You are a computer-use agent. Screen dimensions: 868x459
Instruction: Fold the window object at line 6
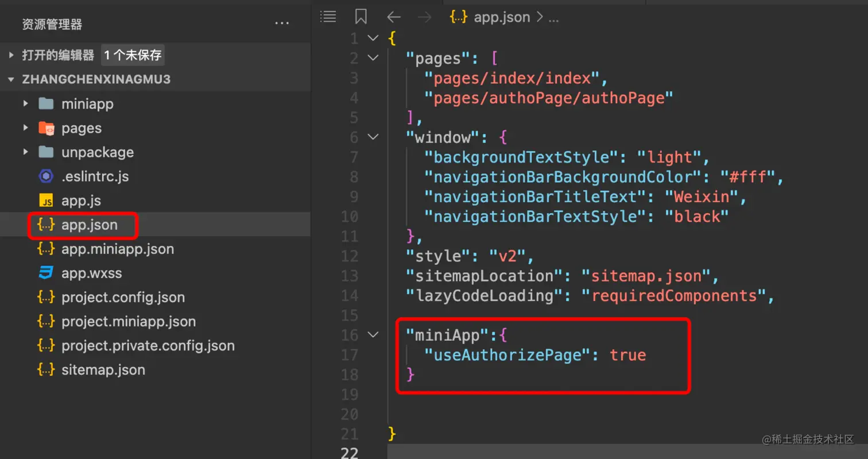tap(373, 137)
